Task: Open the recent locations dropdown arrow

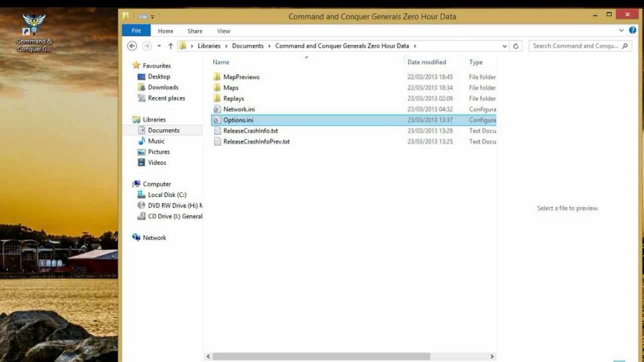Action: (x=159, y=46)
